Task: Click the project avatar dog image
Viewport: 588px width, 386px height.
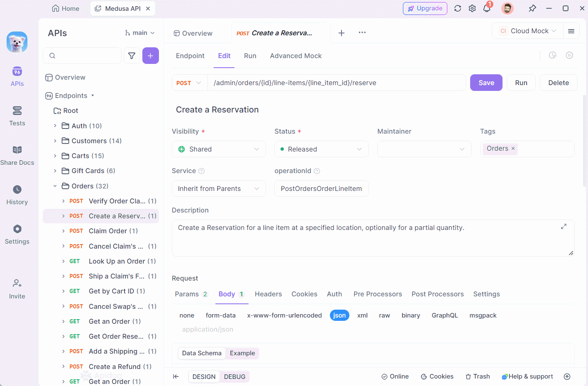Action: tap(17, 42)
